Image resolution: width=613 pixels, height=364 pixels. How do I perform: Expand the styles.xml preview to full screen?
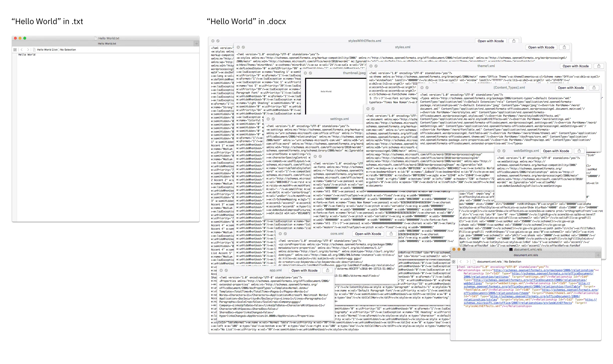[243, 47]
